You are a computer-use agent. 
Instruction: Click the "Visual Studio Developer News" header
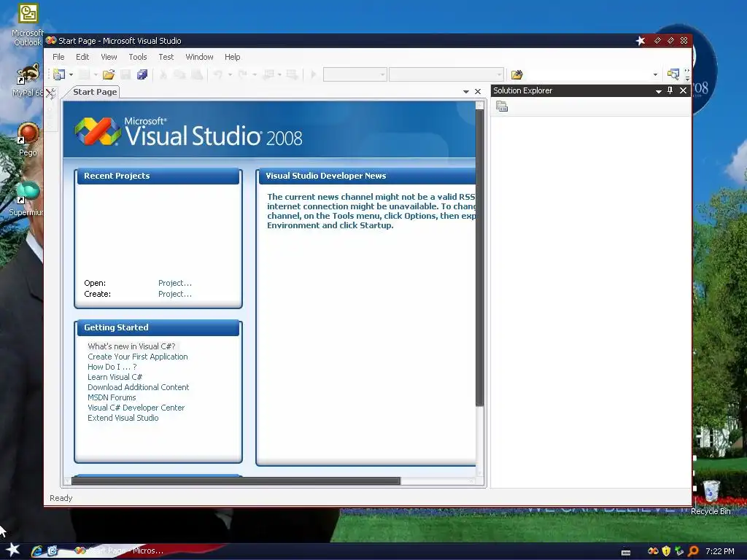[x=367, y=176]
